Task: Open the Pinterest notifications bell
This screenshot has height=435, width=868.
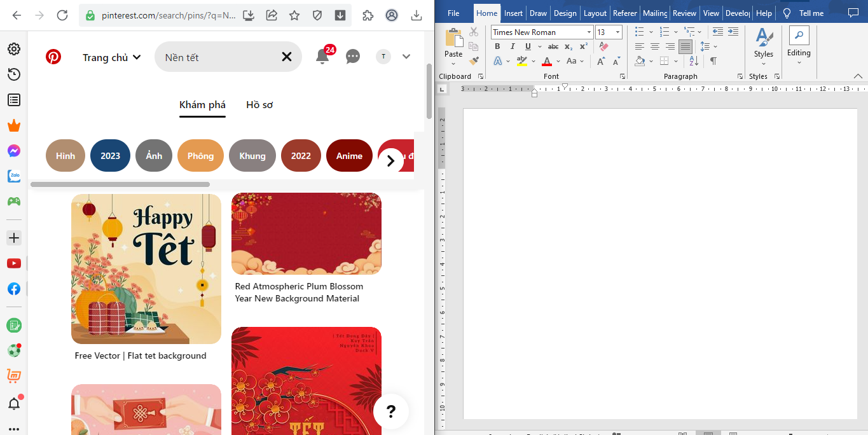Action: point(322,57)
